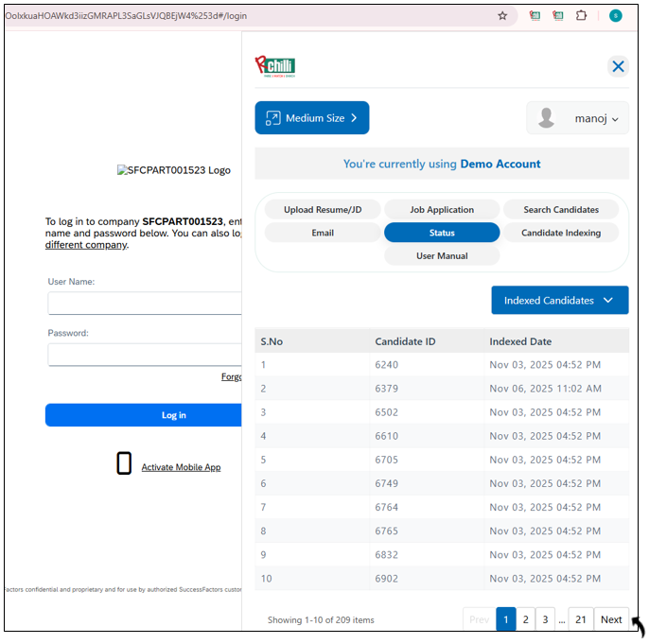649x644 pixels.
Task: Bookmark page with star icon
Action: pos(502,16)
